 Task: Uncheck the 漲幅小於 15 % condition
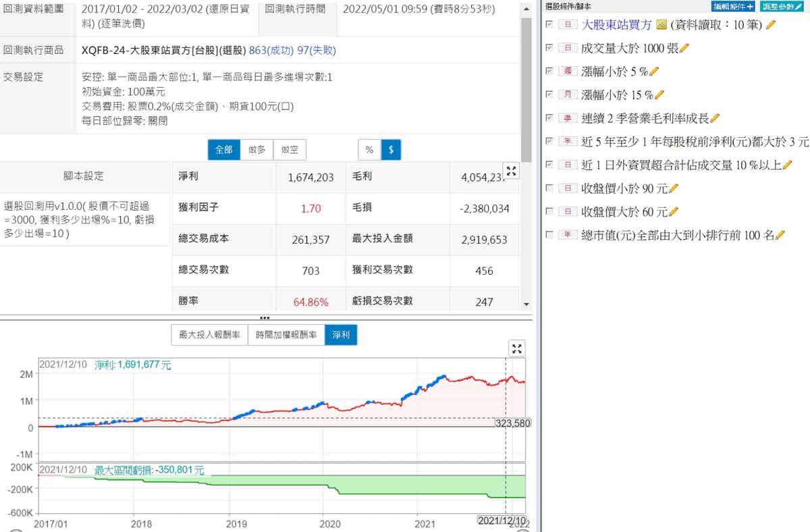pyautogui.click(x=549, y=95)
